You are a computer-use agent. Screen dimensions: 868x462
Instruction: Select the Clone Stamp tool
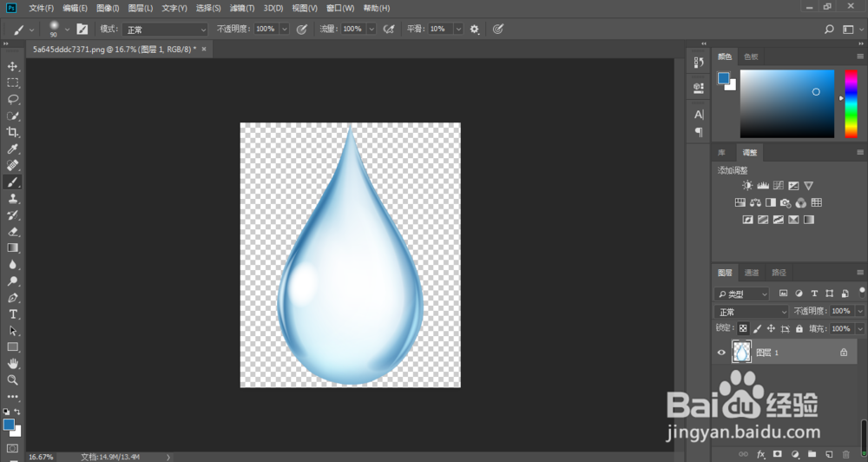coord(13,198)
